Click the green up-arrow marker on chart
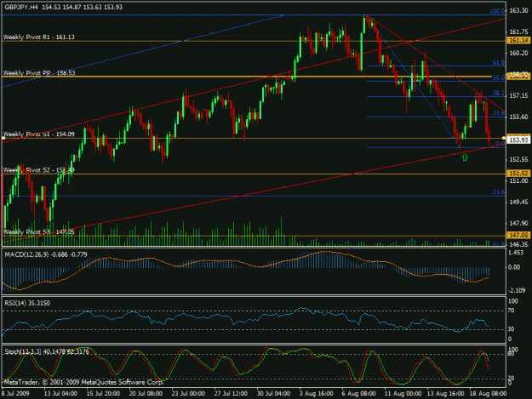The height and width of the screenshot is (399, 532). pyautogui.click(x=465, y=157)
